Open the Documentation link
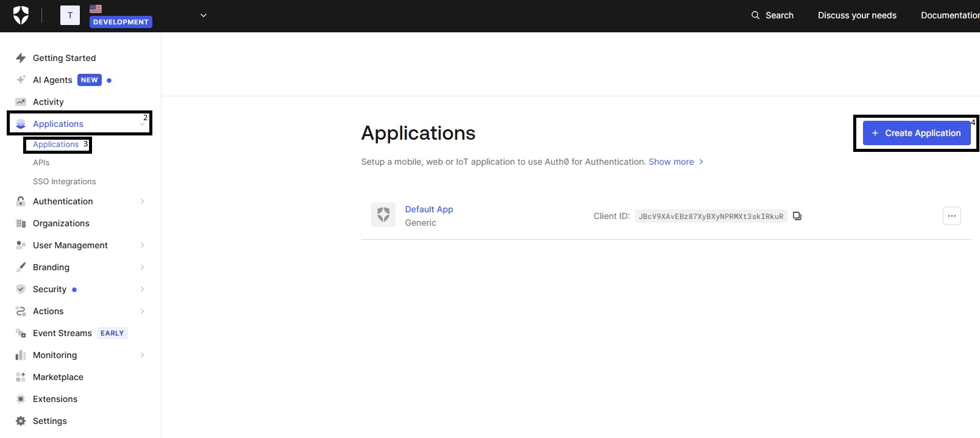The image size is (980, 438). click(x=950, y=15)
